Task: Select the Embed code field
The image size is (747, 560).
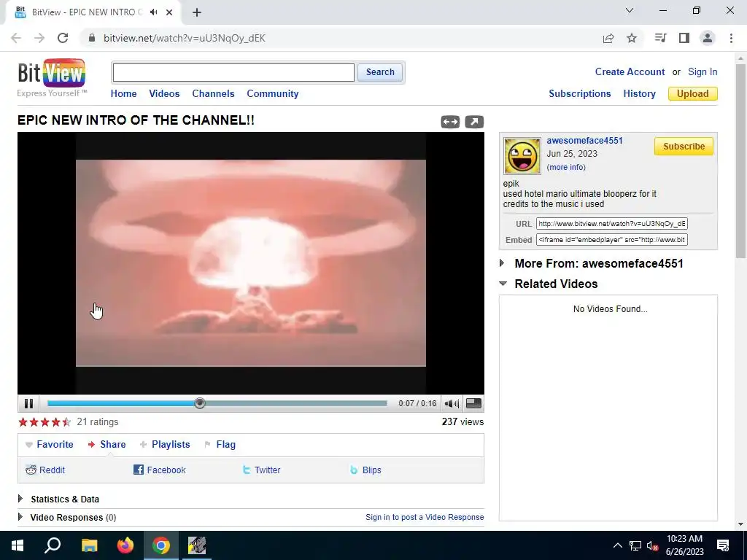Action: (x=612, y=239)
